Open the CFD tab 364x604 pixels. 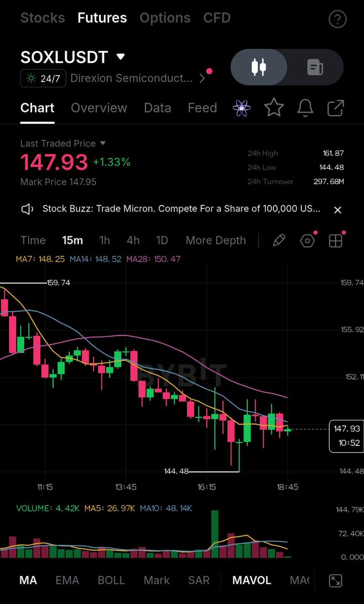pyautogui.click(x=217, y=18)
